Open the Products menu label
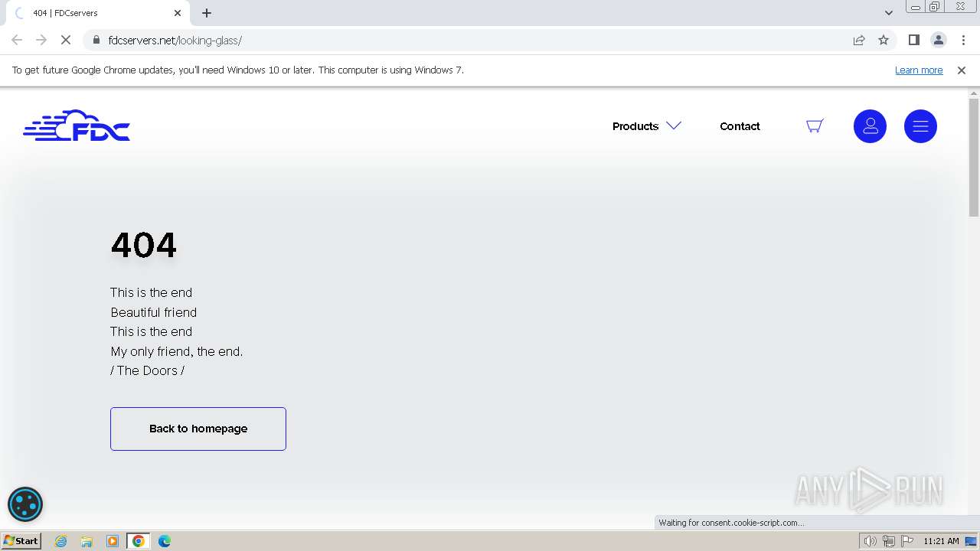The width and height of the screenshot is (980, 551). pos(635,126)
